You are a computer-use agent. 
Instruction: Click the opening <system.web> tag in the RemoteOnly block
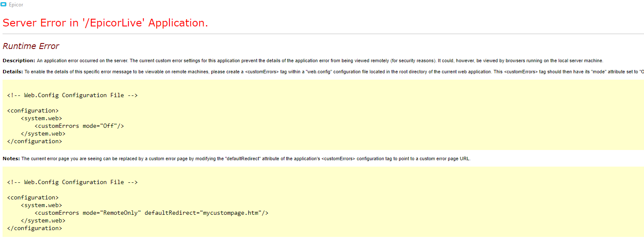coord(41,205)
